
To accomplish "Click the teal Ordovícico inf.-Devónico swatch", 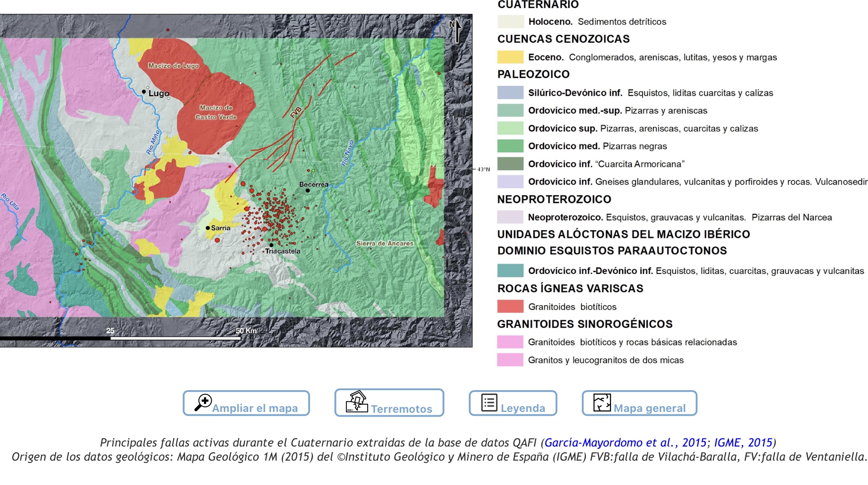I will (x=510, y=270).
